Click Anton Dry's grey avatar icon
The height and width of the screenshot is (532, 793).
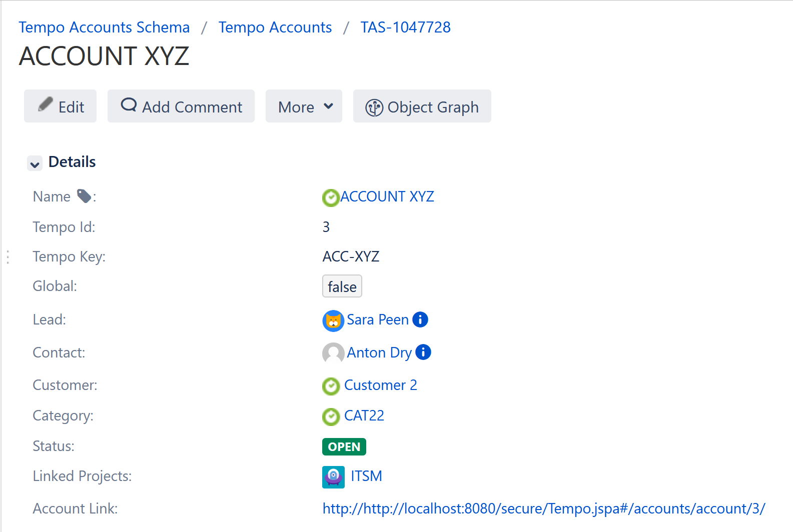pyautogui.click(x=333, y=353)
